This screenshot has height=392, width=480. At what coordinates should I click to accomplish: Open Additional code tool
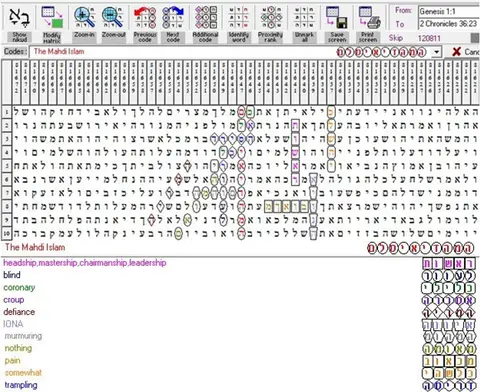tap(206, 17)
